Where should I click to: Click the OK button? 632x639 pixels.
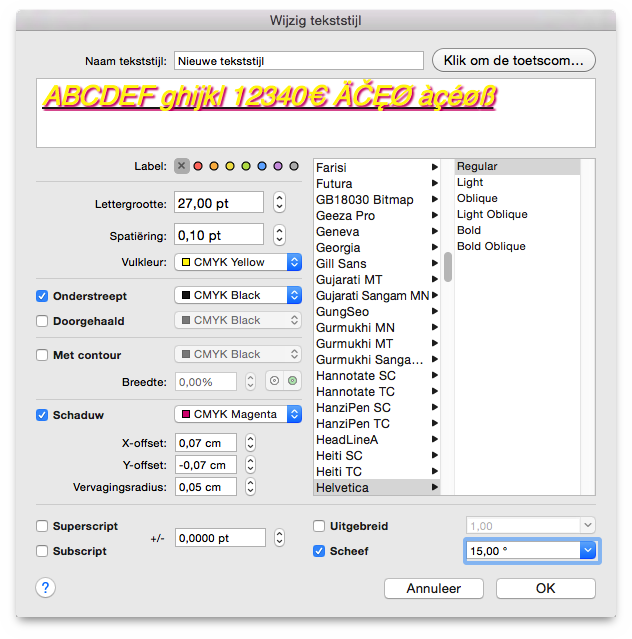546,588
